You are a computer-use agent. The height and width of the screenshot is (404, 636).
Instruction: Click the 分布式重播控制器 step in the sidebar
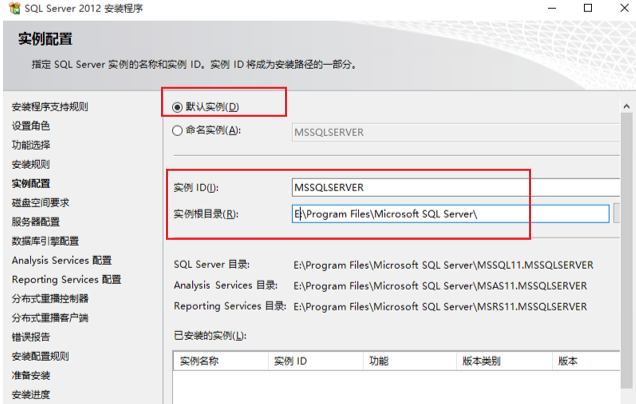pyautogui.click(x=50, y=299)
